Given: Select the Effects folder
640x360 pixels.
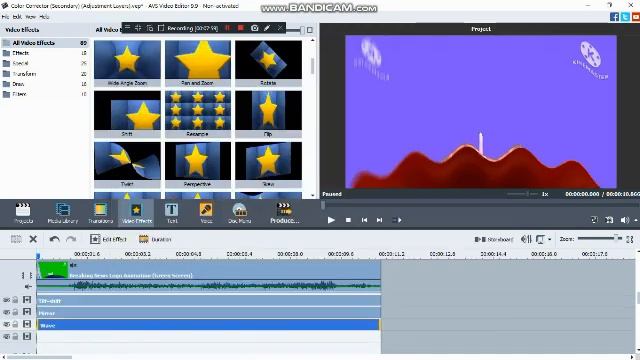Looking at the screenshot, I should (45, 53).
